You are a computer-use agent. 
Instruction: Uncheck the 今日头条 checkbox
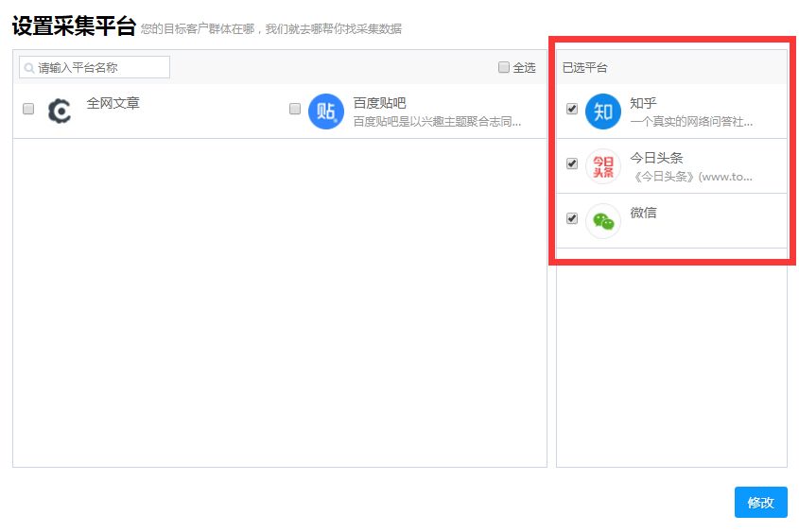click(572, 163)
